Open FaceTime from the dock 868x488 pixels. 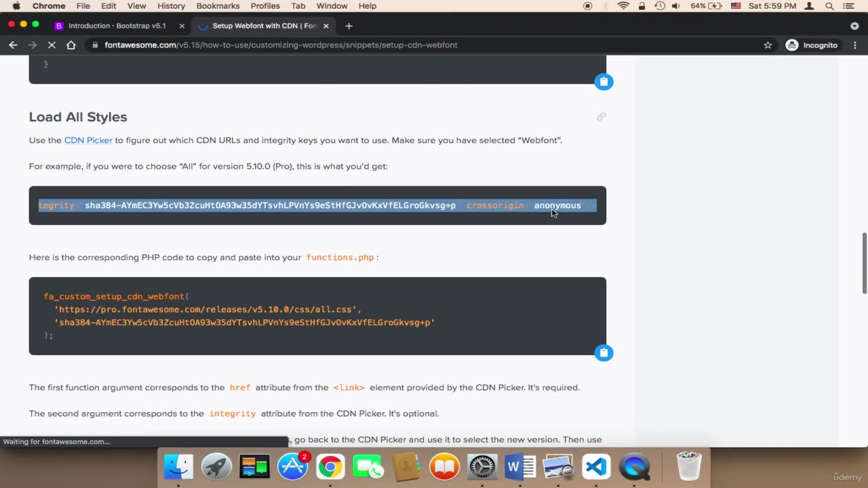pyautogui.click(x=368, y=467)
